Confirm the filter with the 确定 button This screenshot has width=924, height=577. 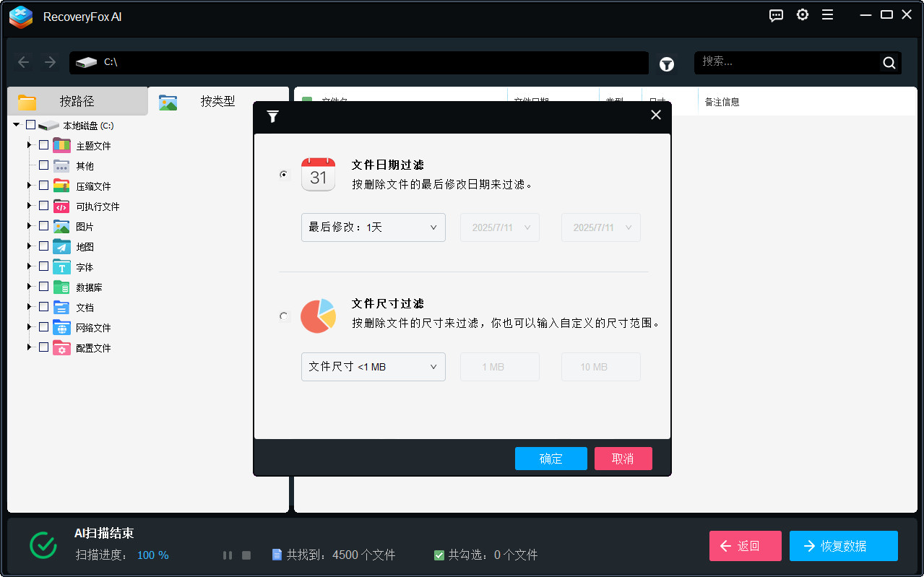pyautogui.click(x=550, y=459)
